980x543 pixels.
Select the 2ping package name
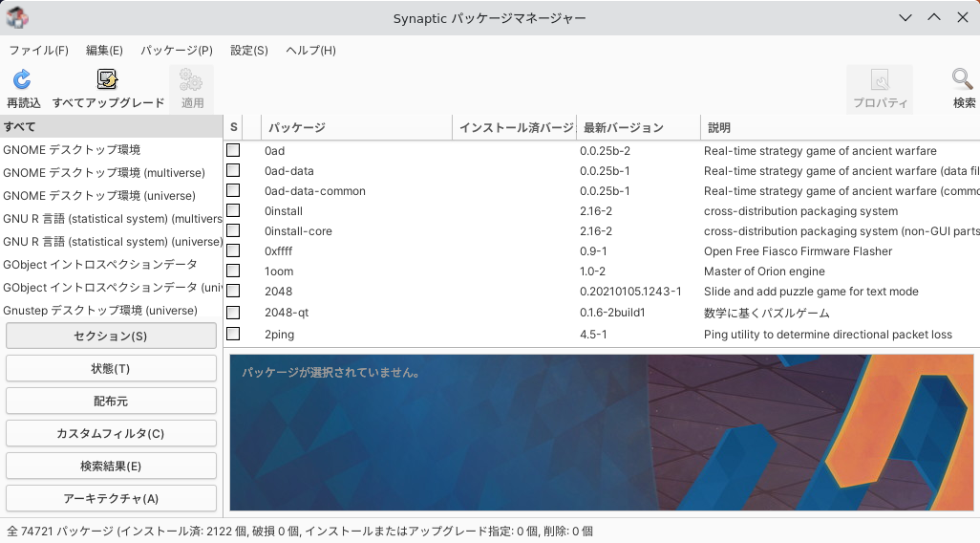pyautogui.click(x=279, y=334)
